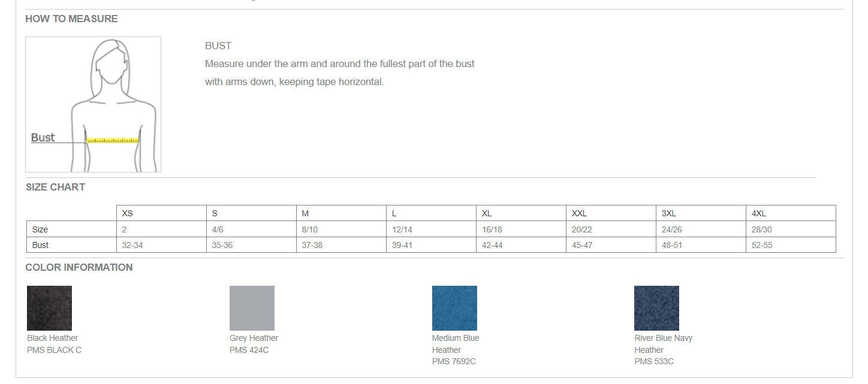This screenshot has width=868, height=384.
Task: Click the Black Heather color swatch
Action: coord(49,308)
